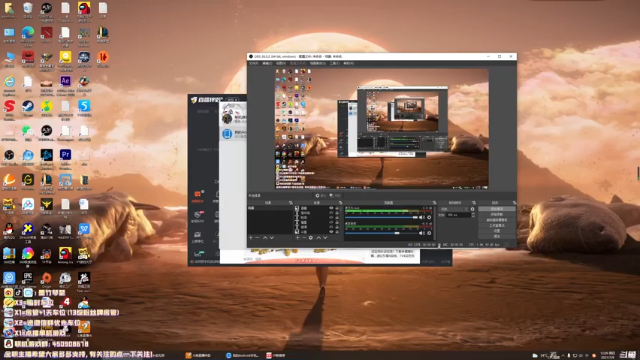
Task: Open bottom mixer channel settings gear
Action: point(429,233)
